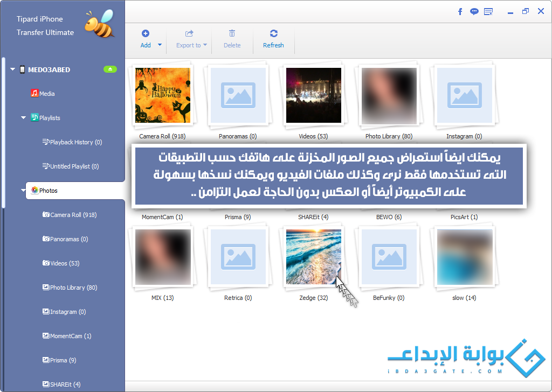Click the Videos camera icon in sidebar
The width and height of the screenshot is (552, 392).
pos(46,263)
